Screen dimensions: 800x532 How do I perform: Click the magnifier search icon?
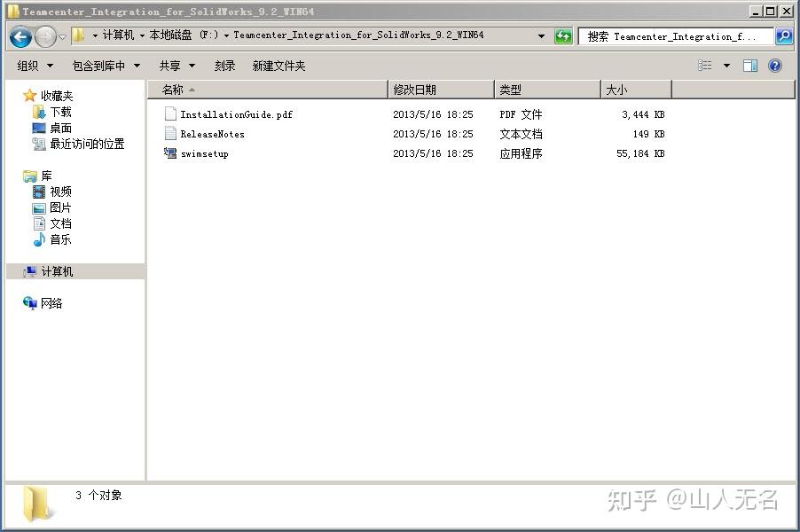tap(784, 36)
